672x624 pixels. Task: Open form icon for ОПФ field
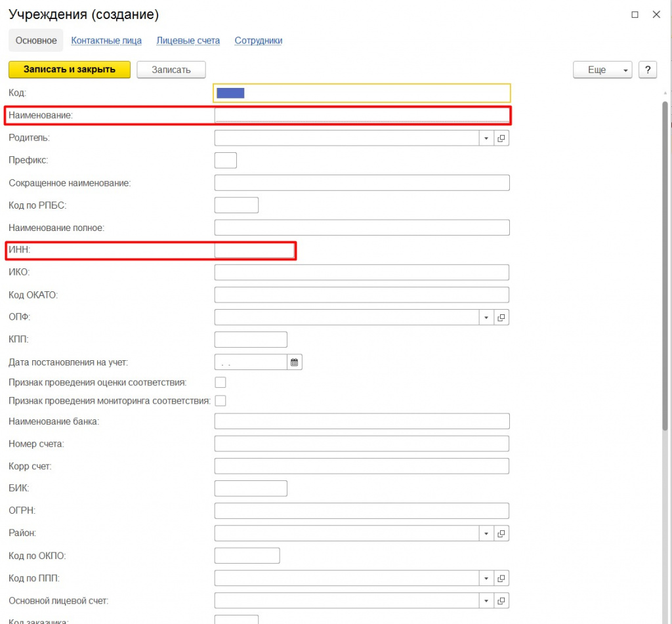501,318
